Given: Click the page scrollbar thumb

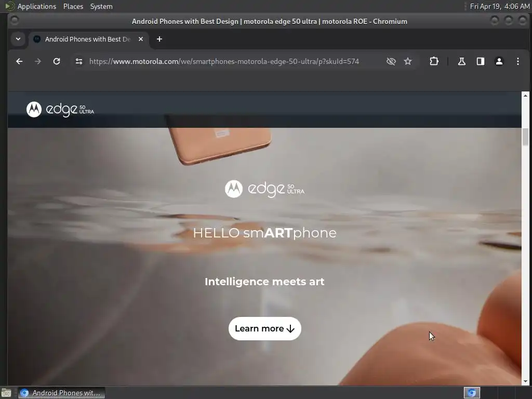Looking at the screenshot, I should (526, 137).
